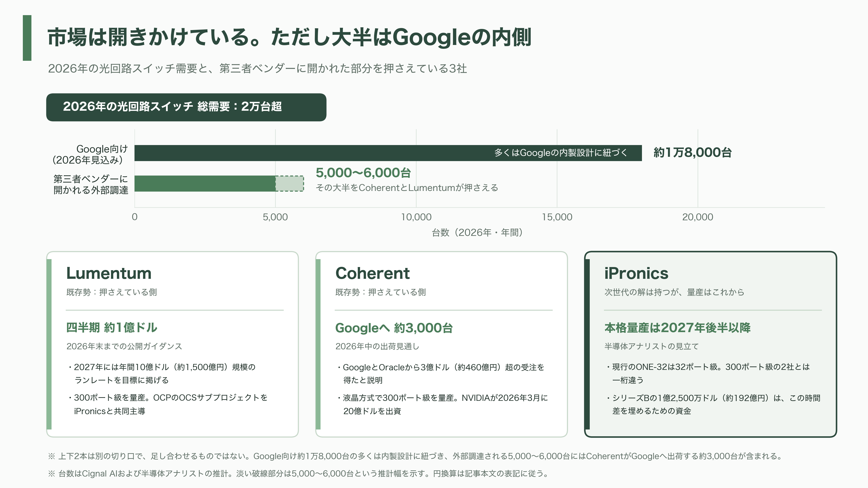Click 2026年中の出荷見通し caption
Image resolution: width=868 pixels, height=488 pixels.
[377, 346]
